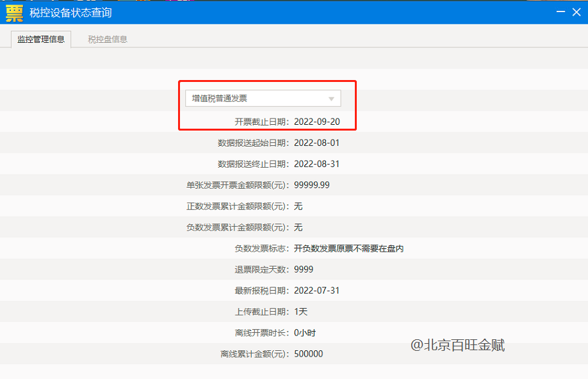
Task: Click the 数据报送终止日期 label
Action: point(254,164)
